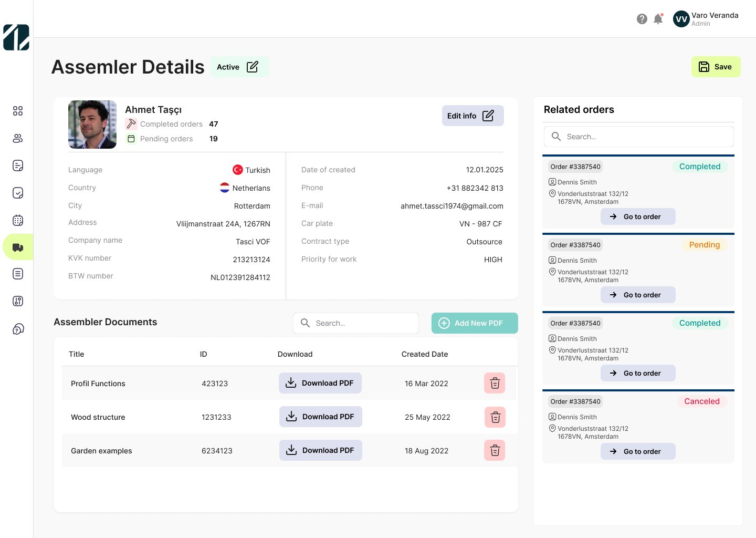The width and height of the screenshot is (756, 538).
Task: Delete the Garden examples document
Action: [x=495, y=451]
